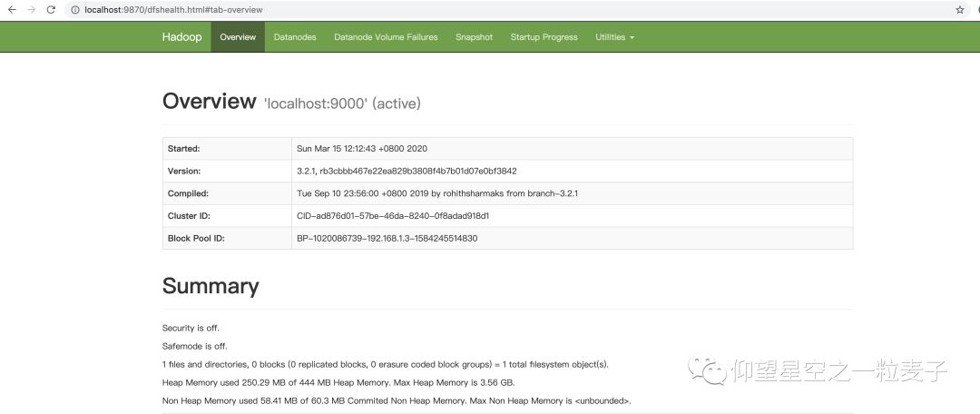View site information icon beside URL
The width and height of the screenshot is (980, 414).
(75, 10)
